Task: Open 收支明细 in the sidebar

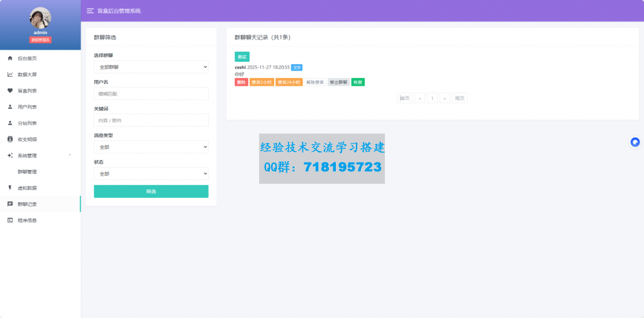Action: coord(27,139)
